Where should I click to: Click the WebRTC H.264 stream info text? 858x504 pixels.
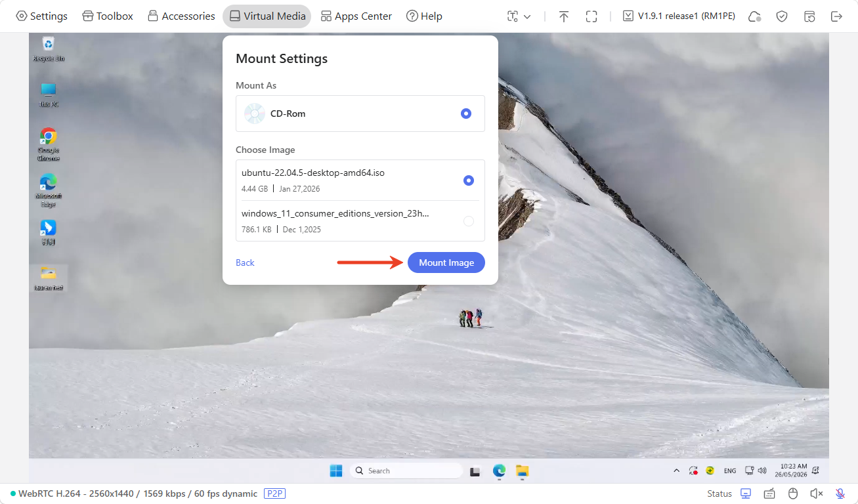click(x=138, y=493)
